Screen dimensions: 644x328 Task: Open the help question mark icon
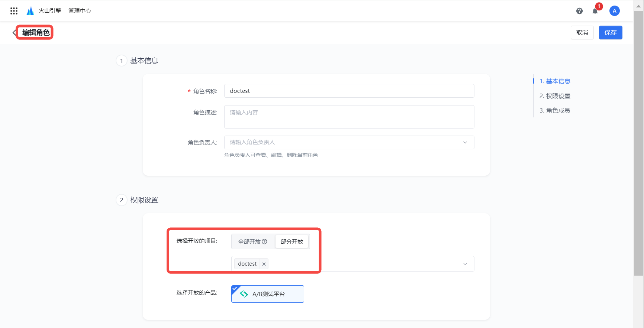(579, 11)
